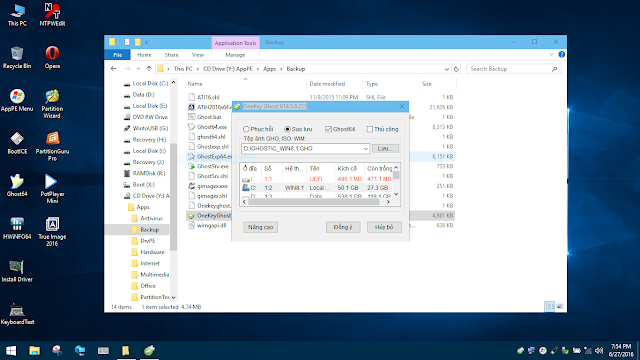This screenshot has width=640, height=360.
Task: Open True Image 2016 shortcut
Action: pyautogui.click(x=52, y=231)
